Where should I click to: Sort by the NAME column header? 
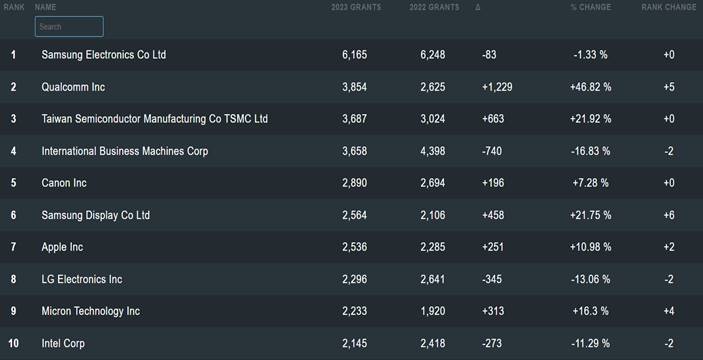[45, 7]
